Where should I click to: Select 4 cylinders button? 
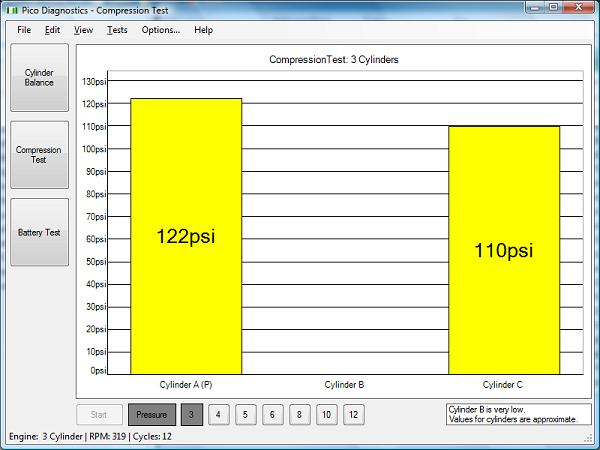(219, 414)
